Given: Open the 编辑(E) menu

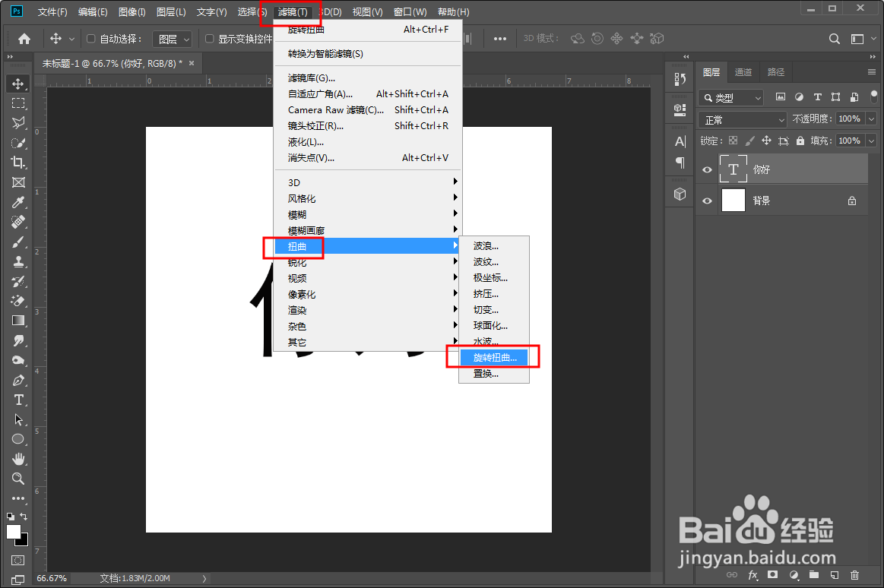Looking at the screenshot, I should coord(93,12).
